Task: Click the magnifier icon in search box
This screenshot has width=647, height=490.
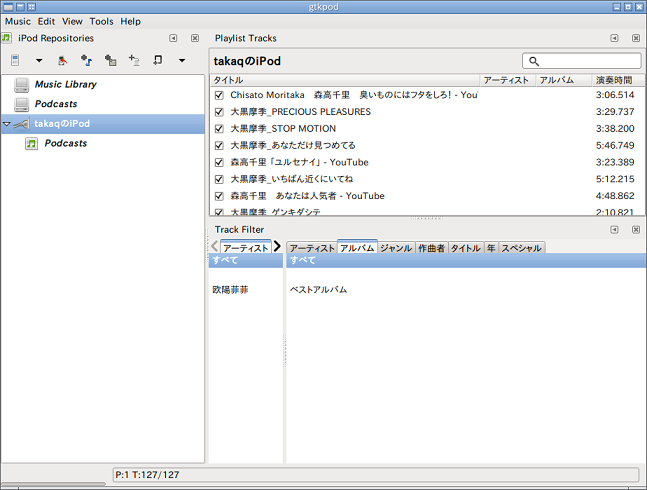Action: point(534,61)
